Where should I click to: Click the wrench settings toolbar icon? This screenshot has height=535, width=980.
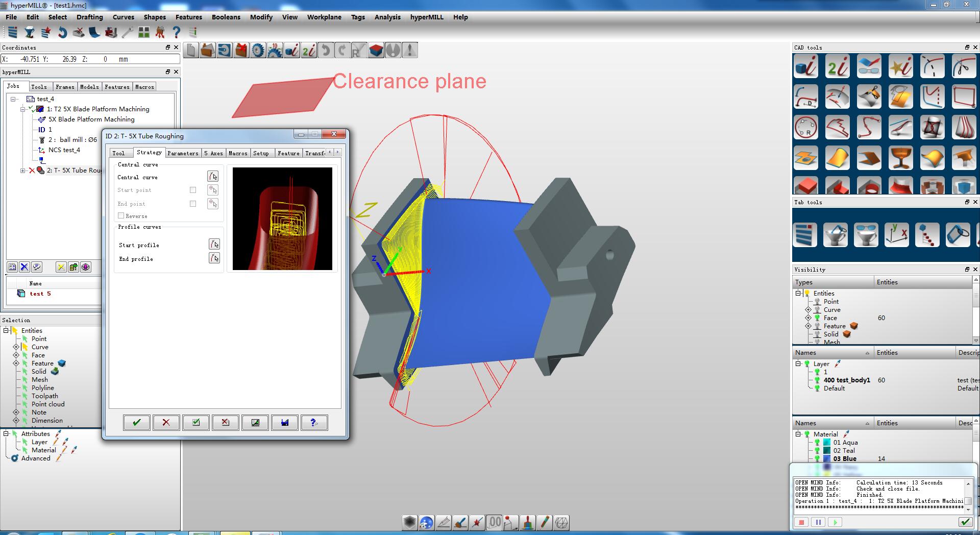[x=128, y=32]
